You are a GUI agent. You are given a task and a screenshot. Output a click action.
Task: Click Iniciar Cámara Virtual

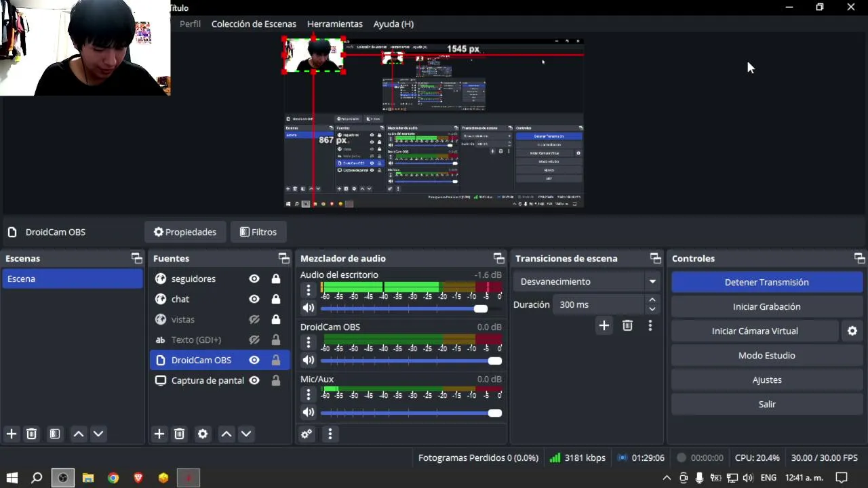(755, 331)
